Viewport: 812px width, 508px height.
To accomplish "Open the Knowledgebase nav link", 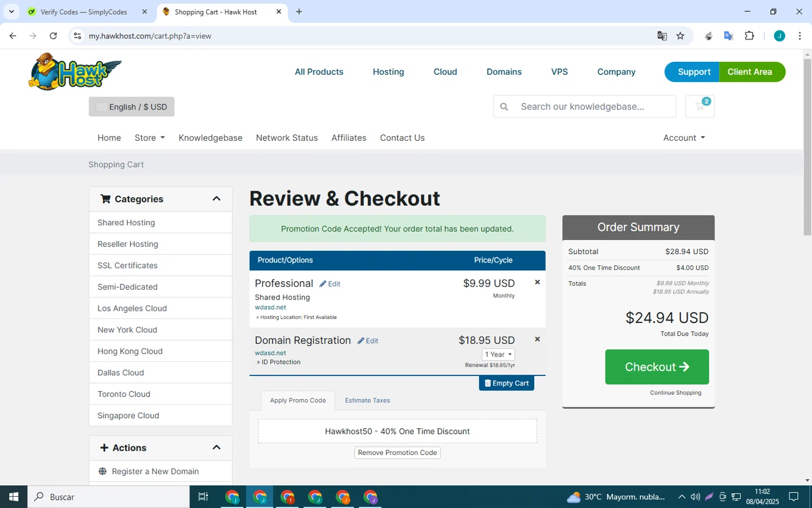I will [211, 138].
